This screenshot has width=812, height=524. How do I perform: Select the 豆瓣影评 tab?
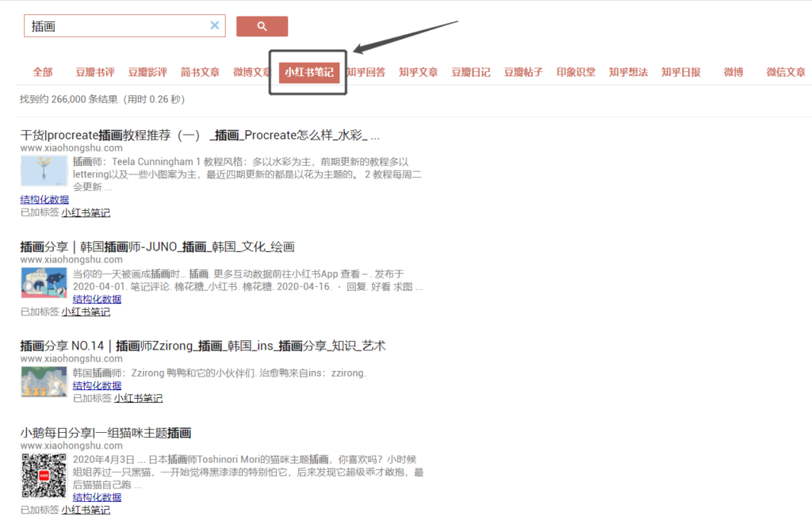[147, 72]
